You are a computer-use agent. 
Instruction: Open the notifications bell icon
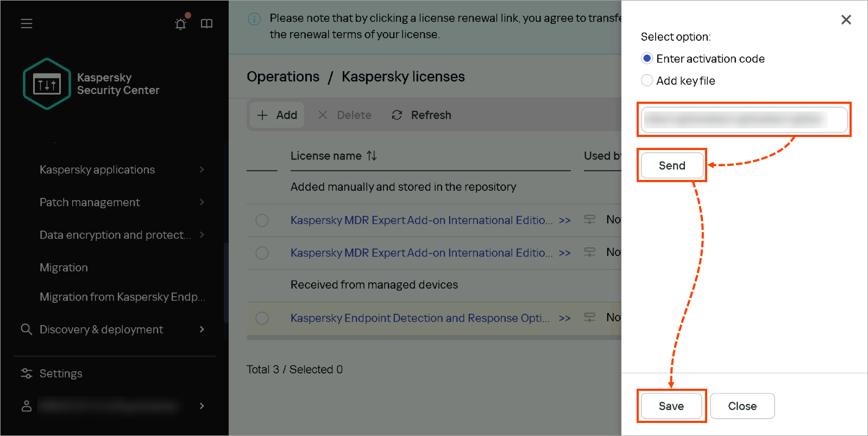(181, 23)
